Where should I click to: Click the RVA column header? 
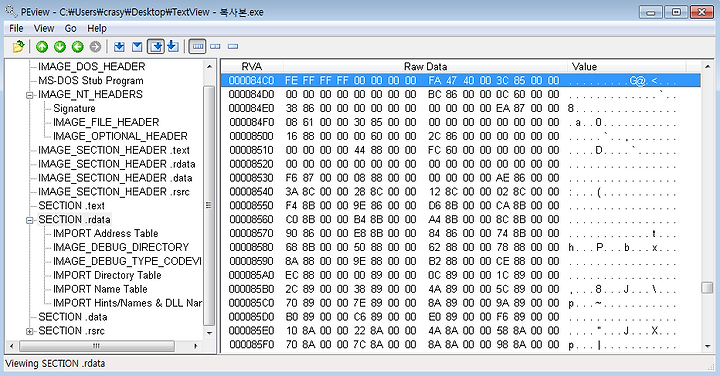tap(252, 67)
